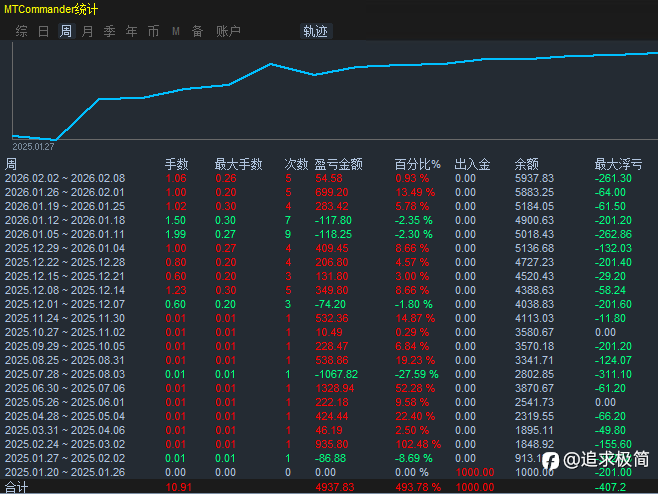The height and width of the screenshot is (494, 658).
Task: Click total lots 10.91
Action: click(x=179, y=487)
